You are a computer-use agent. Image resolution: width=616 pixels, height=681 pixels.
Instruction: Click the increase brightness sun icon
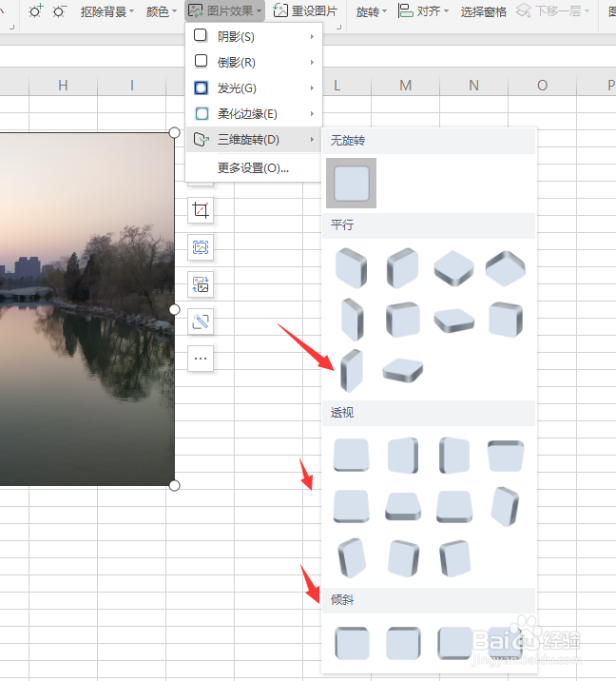tap(35, 10)
